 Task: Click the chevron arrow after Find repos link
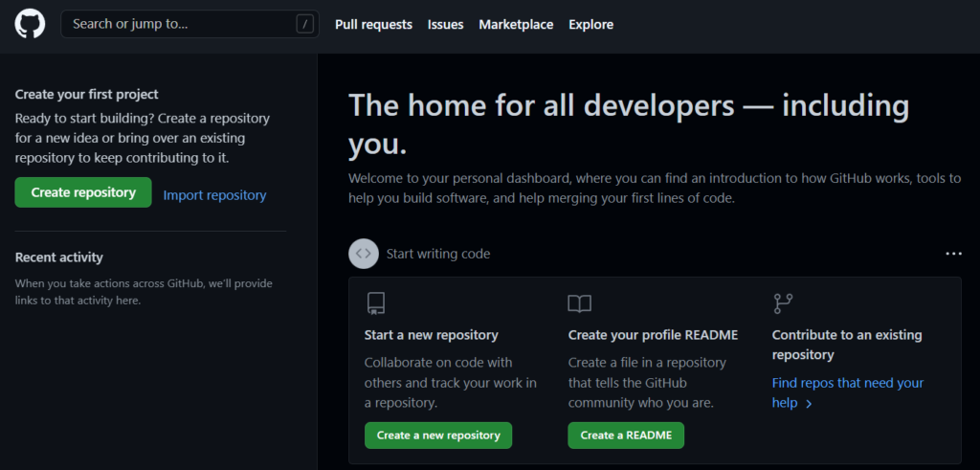pyautogui.click(x=809, y=404)
